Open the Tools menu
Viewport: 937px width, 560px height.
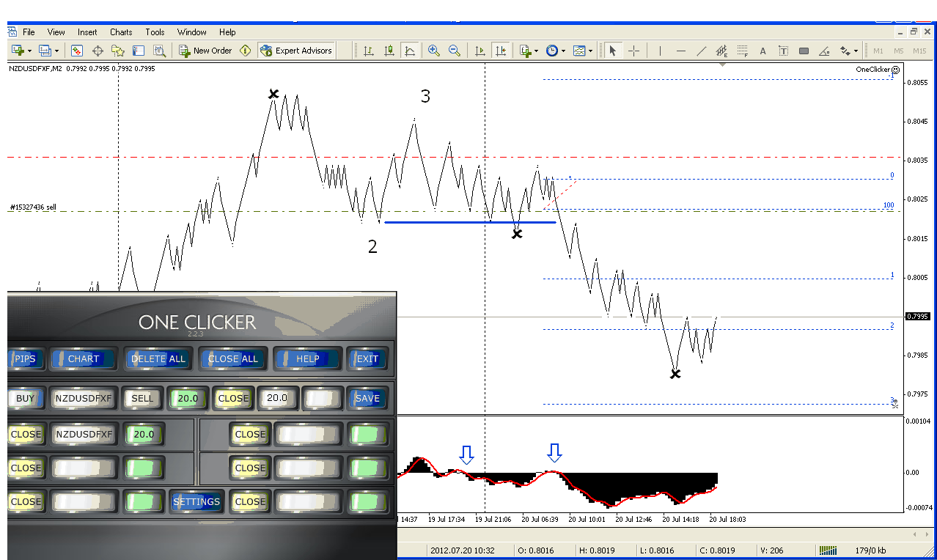click(x=155, y=32)
